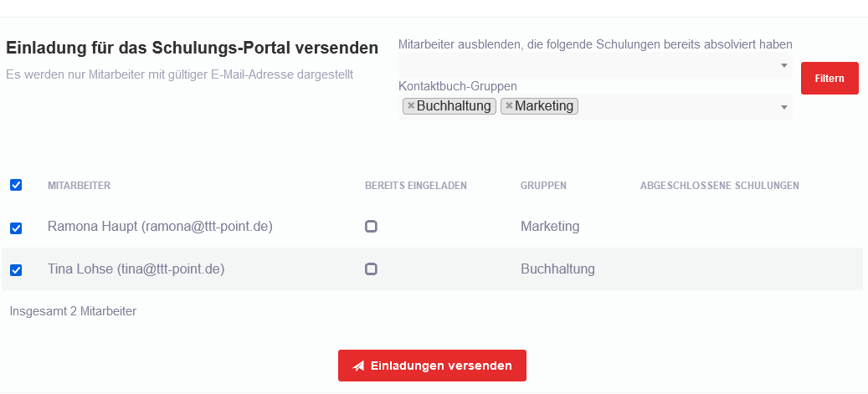Click the Gruppen column header

[x=543, y=186]
